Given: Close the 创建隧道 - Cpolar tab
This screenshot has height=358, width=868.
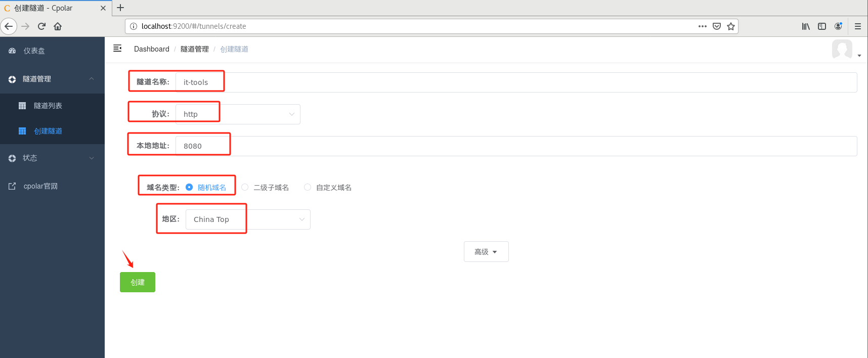Looking at the screenshot, I should coord(103,8).
